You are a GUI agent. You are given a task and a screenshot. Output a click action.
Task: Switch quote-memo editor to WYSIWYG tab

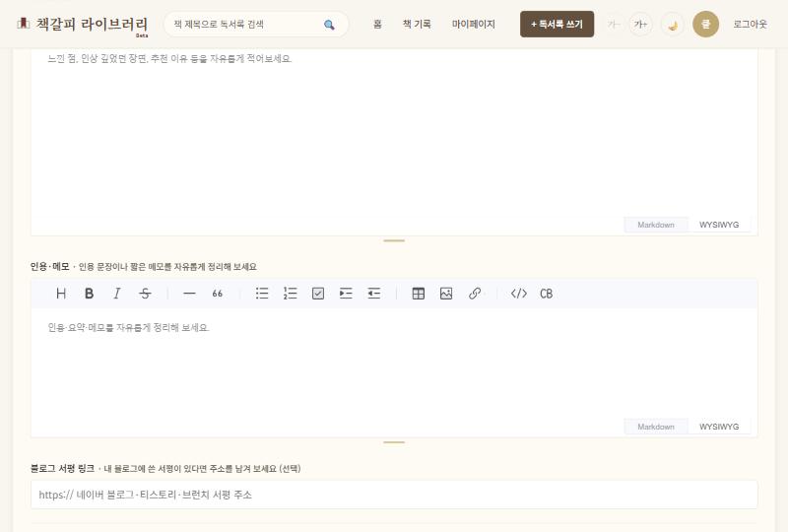pos(719,427)
